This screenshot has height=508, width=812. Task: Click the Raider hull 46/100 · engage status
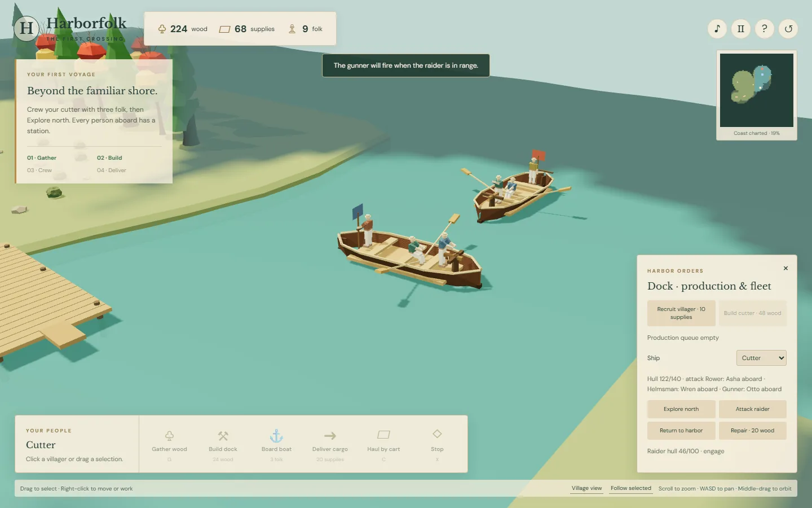click(686, 451)
